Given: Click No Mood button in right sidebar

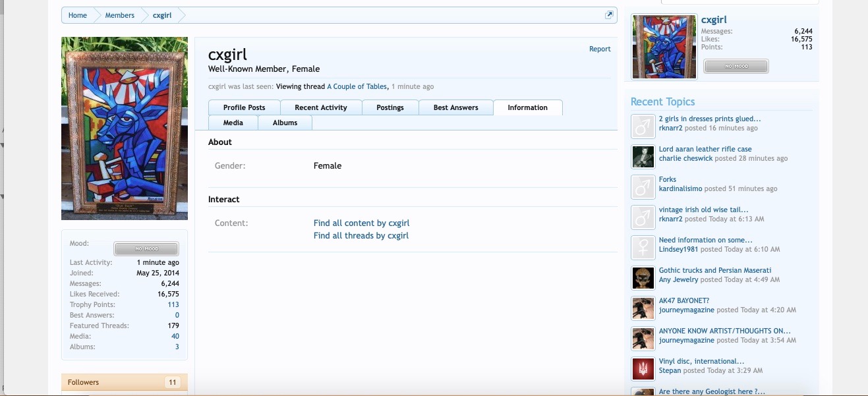Looking at the screenshot, I should tap(736, 66).
